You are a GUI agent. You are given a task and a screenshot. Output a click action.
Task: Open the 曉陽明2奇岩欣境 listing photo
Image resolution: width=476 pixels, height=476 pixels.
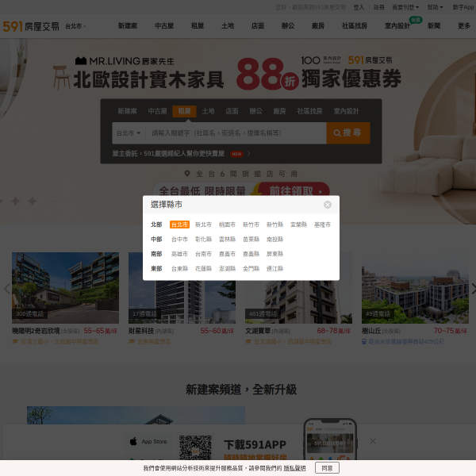tap(65, 288)
